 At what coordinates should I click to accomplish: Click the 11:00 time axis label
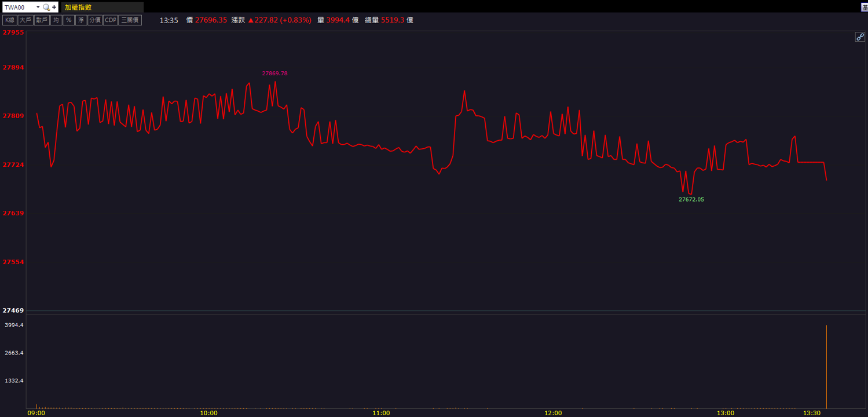pos(381,413)
